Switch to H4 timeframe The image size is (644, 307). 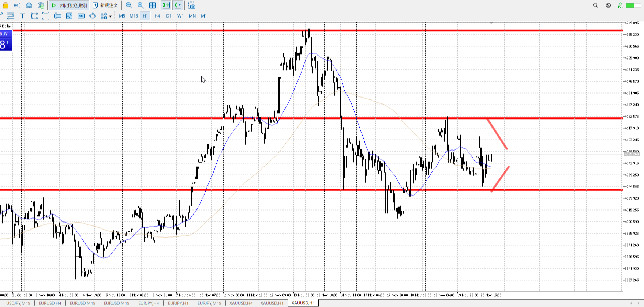157,16
